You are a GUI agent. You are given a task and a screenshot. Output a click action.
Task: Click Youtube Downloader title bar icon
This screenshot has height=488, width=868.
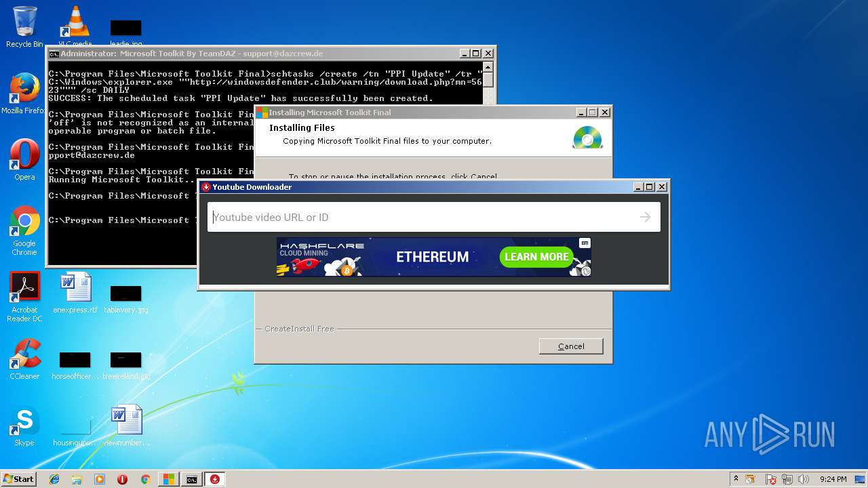206,187
